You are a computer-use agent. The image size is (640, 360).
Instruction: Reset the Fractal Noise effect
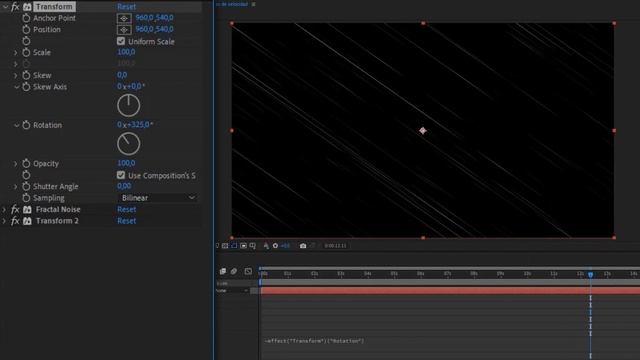127,209
